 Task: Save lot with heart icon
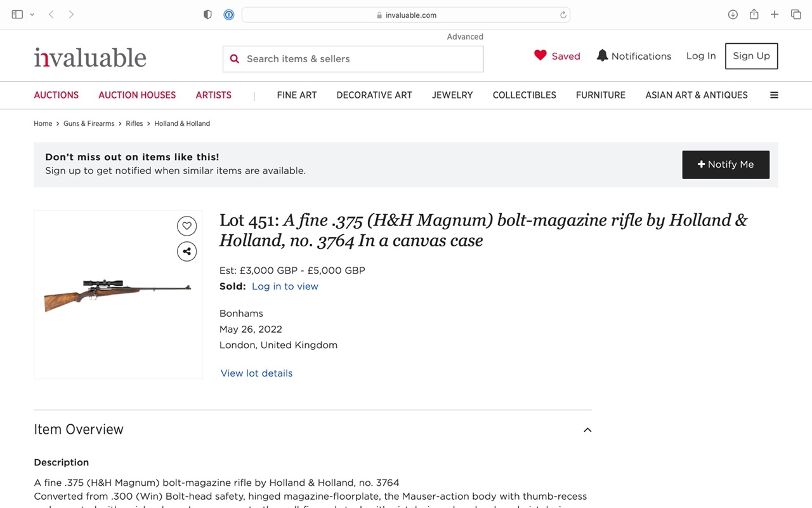coord(187,226)
